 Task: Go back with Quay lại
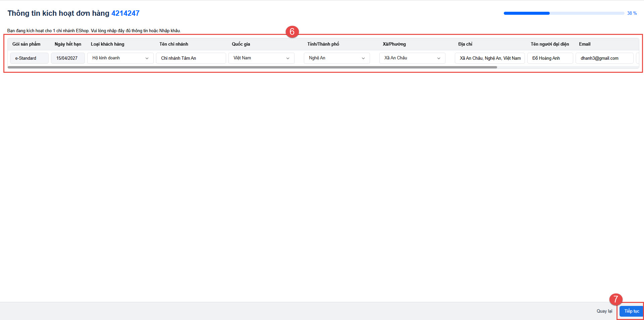604,311
